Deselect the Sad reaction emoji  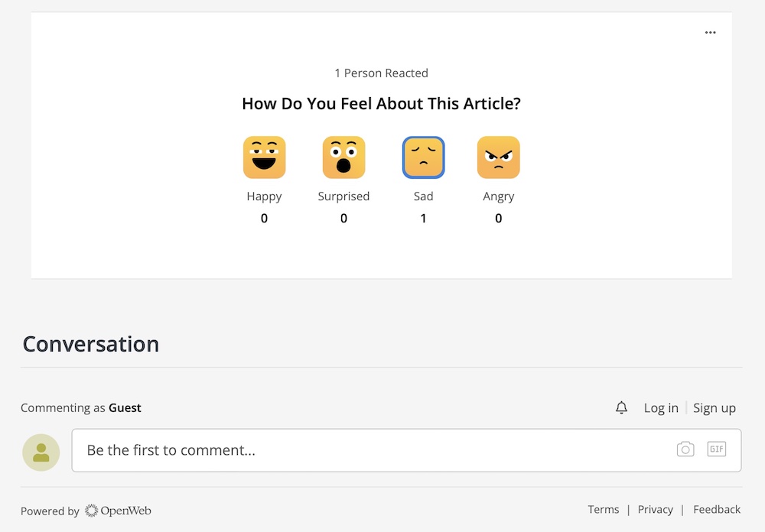tap(423, 157)
